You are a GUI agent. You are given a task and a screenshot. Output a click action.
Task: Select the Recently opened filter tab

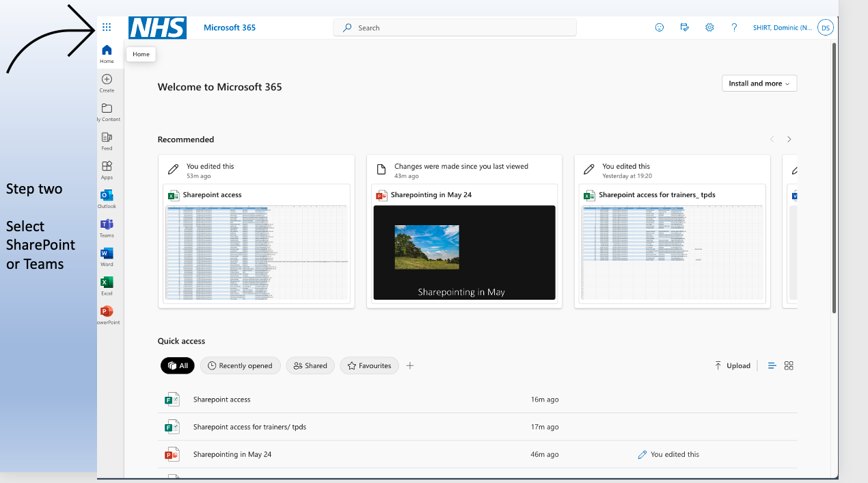click(x=241, y=365)
